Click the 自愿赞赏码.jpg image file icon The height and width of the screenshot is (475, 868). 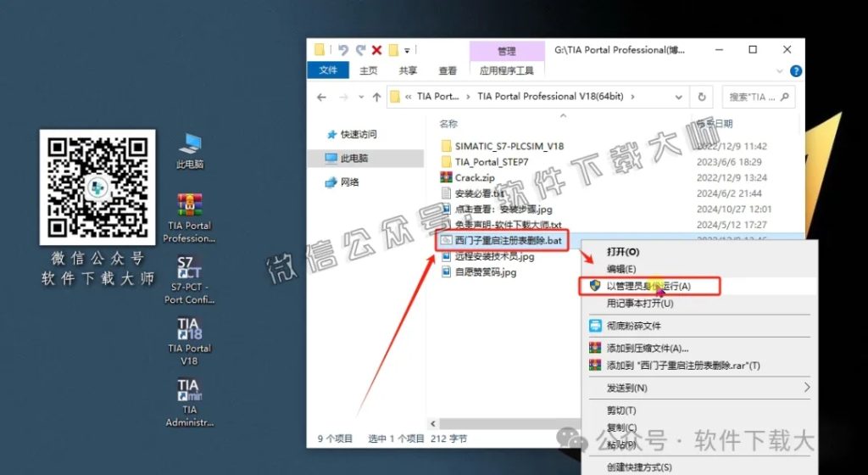pos(446,271)
